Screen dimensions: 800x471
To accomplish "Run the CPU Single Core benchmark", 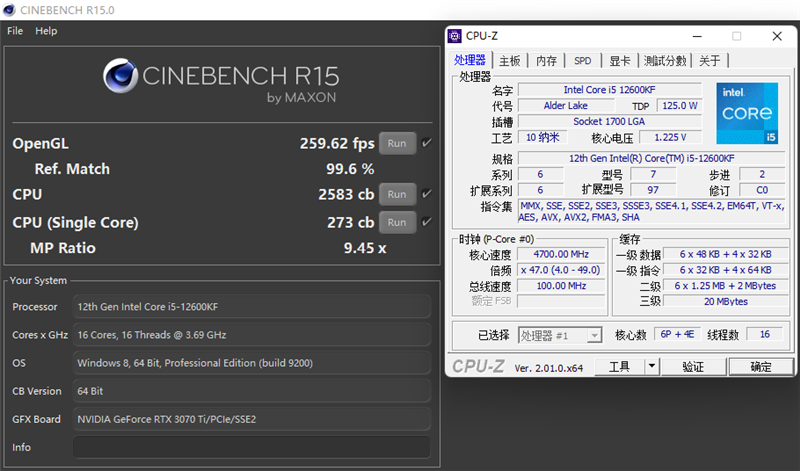I will pos(397,222).
